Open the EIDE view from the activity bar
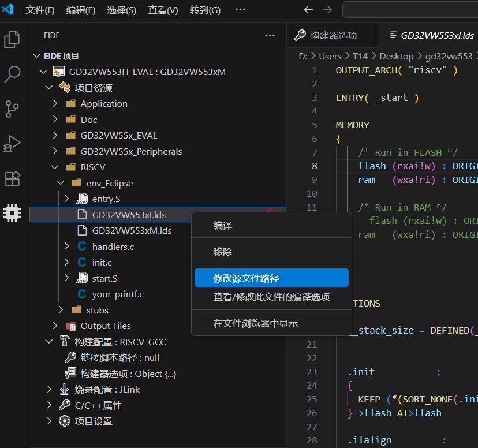The width and height of the screenshot is (478, 448). 12,213
